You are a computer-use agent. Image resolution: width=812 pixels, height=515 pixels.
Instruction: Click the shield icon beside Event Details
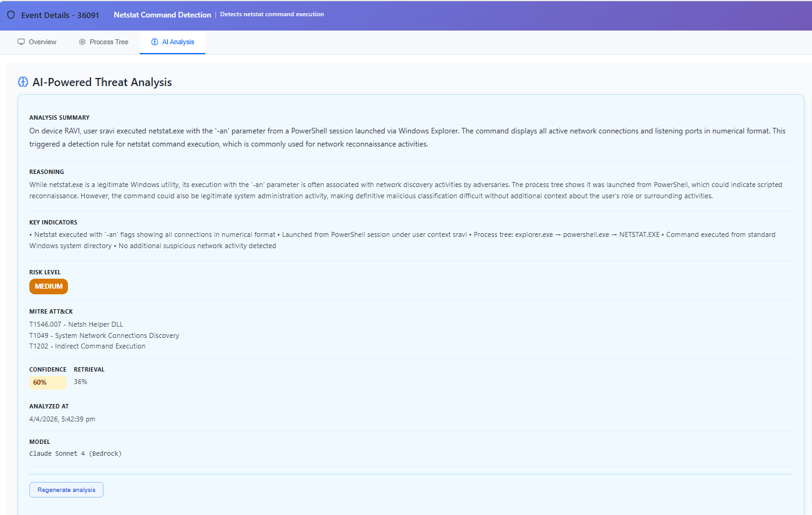tap(11, 15)
